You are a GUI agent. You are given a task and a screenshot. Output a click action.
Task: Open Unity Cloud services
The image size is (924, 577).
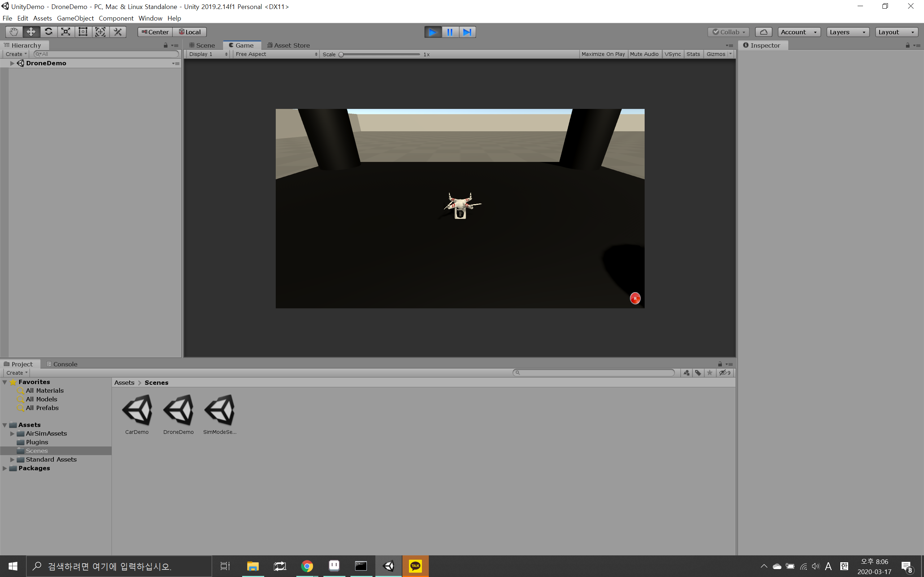[764, 32]
